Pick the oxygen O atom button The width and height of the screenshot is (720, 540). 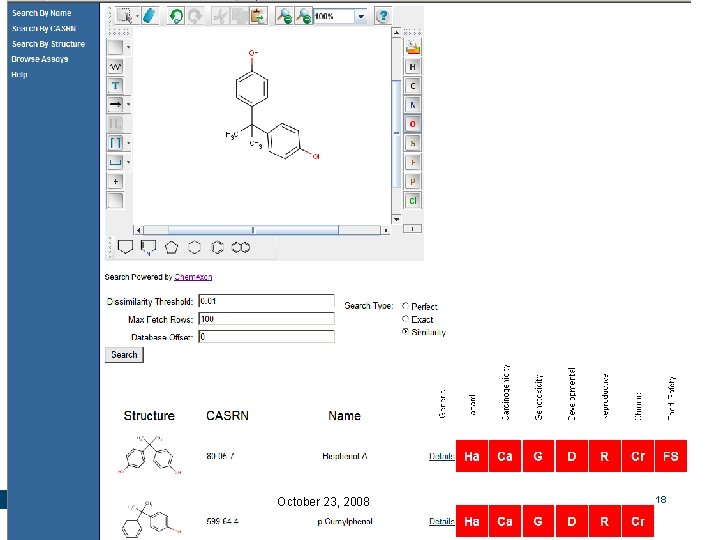[413, 124]
